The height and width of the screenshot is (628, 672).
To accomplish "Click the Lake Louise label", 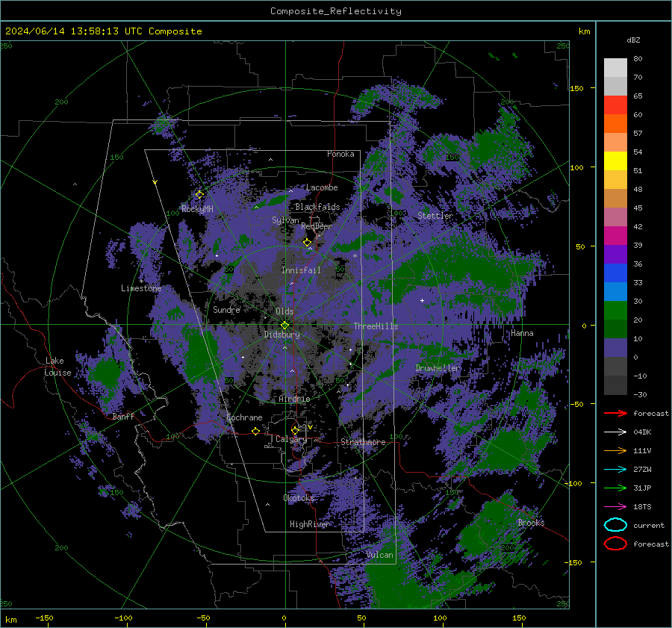I will [x=57, y=367].
